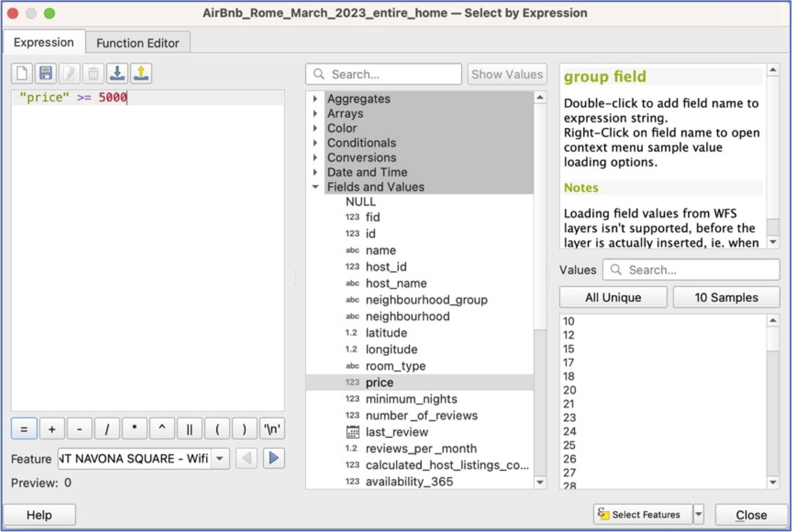Insert the equals operator

(24, 429)
